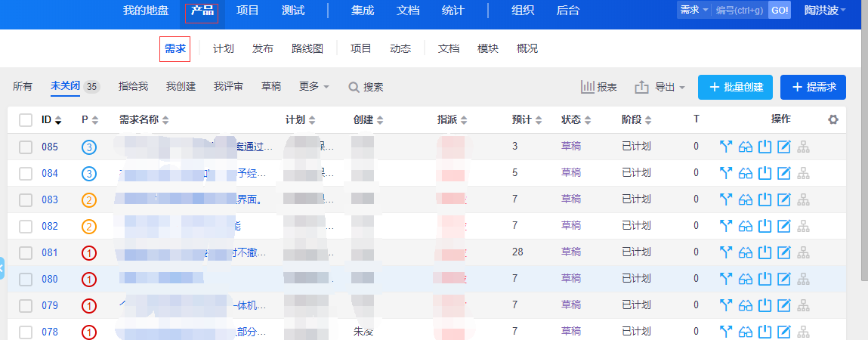This screenshot has height=340, width=868.
Task: Click the edit pencil icon for story 085
Action: pos(783,147)
